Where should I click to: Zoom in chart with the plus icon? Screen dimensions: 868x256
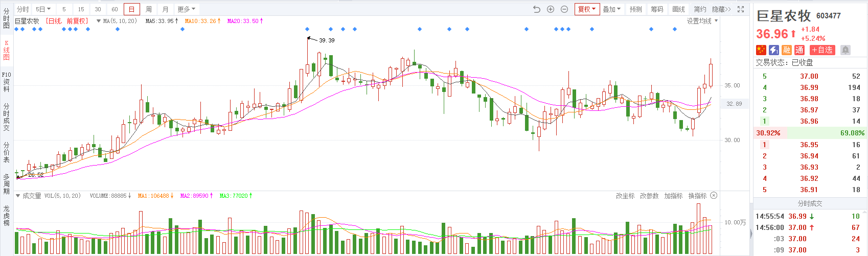coord(551,9)
